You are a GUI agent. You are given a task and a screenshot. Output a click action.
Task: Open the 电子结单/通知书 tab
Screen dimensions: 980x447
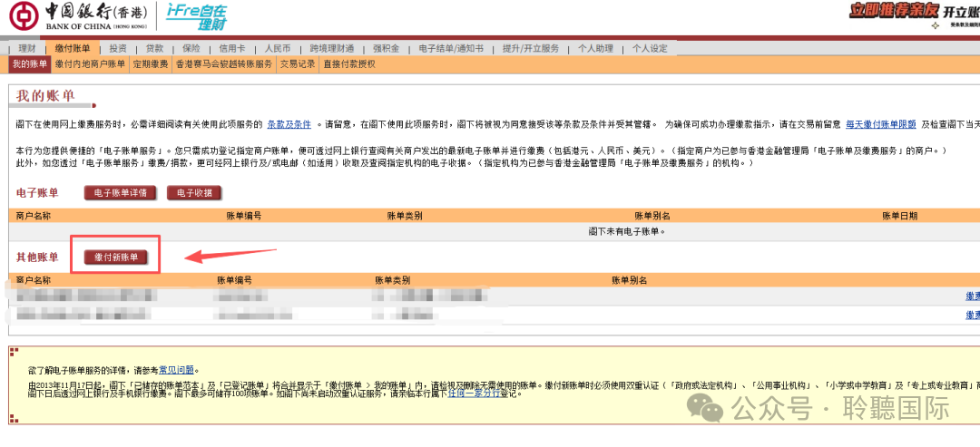tap(451, 48)
